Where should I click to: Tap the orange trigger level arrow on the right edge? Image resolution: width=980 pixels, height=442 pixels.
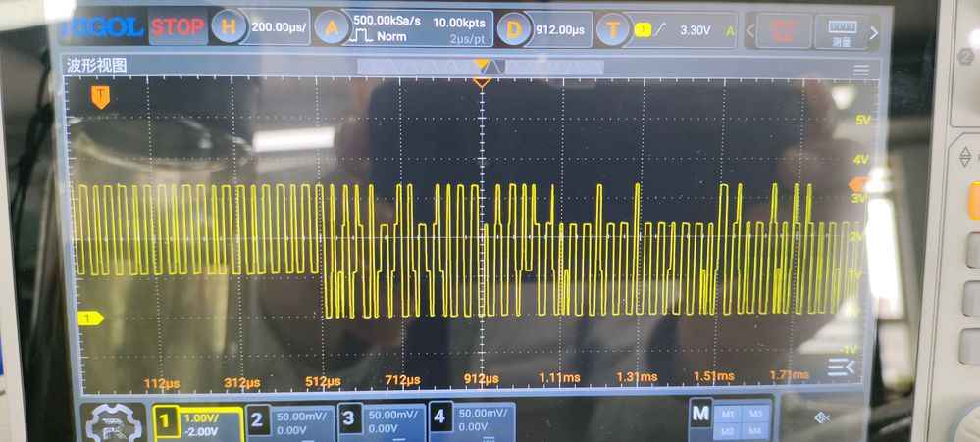click(856, 184)
